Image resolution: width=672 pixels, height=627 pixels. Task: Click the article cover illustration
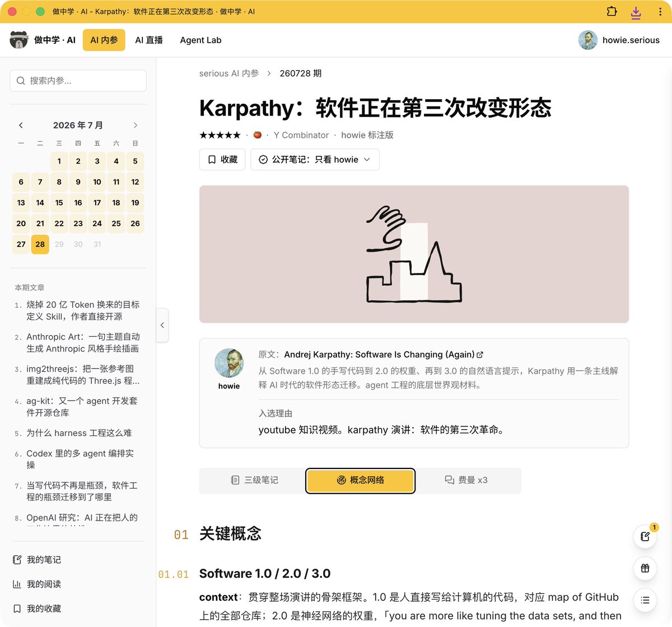(x=414, y=254)
